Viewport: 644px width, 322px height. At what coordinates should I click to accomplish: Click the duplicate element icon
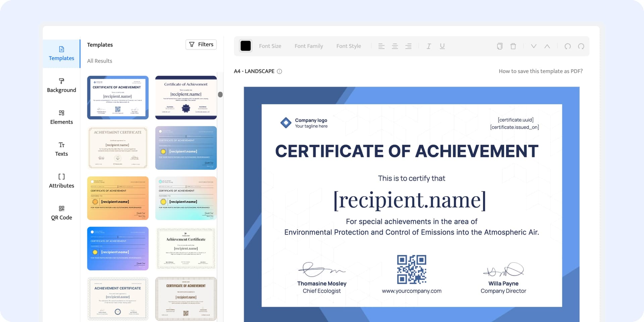[x=499, y=46]
